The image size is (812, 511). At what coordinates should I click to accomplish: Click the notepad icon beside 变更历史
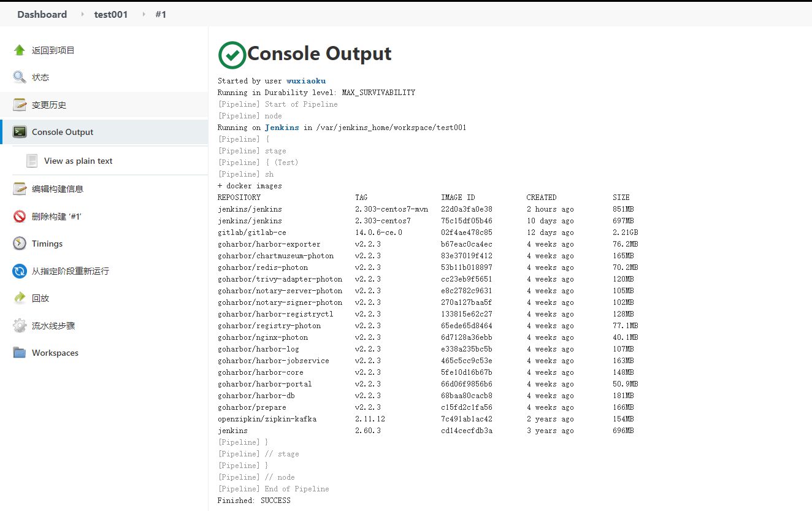pyautogui.click(x=20, y=105)
